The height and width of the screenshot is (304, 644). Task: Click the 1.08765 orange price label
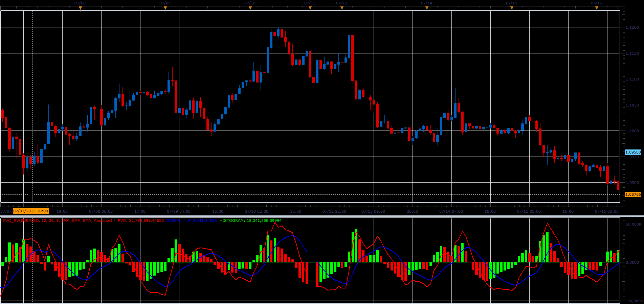pos(633,194)
